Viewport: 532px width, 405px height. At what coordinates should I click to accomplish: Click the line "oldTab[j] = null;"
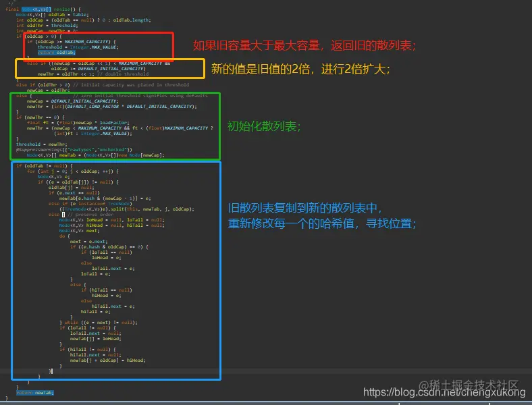point(72,188)
